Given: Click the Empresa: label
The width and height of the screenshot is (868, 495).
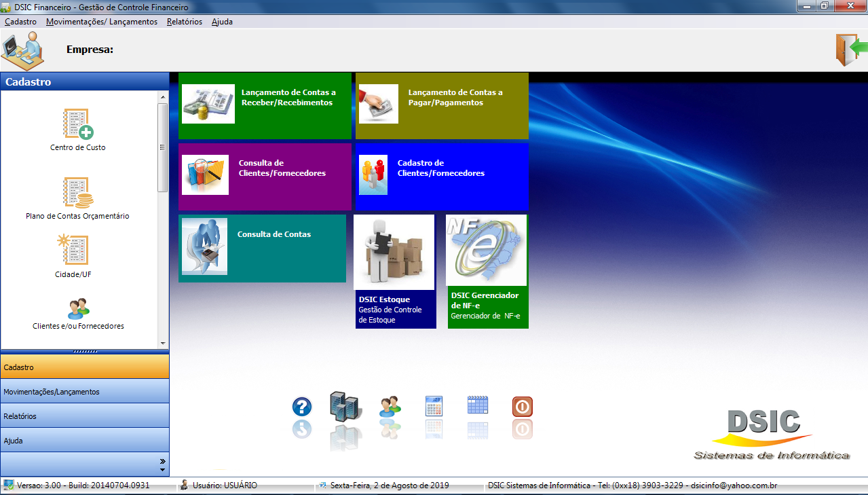Looking at the screenshot, I should point(90,49).
